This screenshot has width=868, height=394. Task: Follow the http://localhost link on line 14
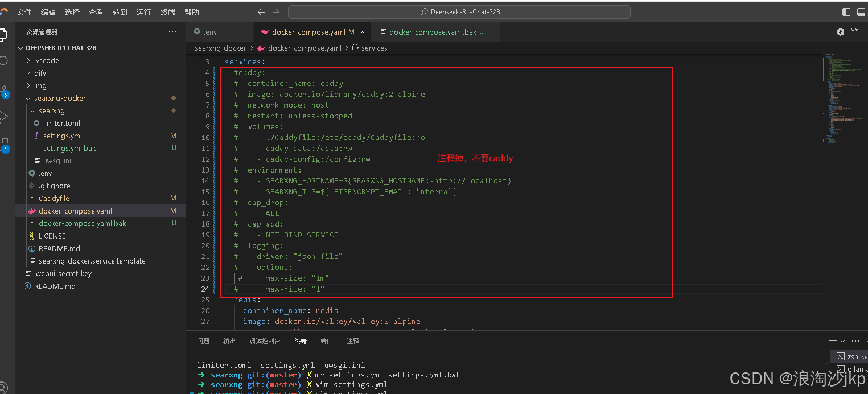(x=470, y=181)
